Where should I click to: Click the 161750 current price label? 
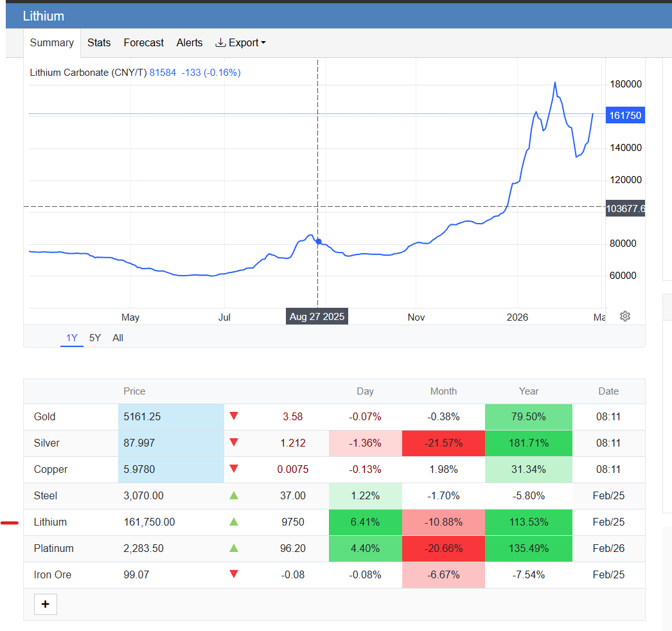pos(624,116)
